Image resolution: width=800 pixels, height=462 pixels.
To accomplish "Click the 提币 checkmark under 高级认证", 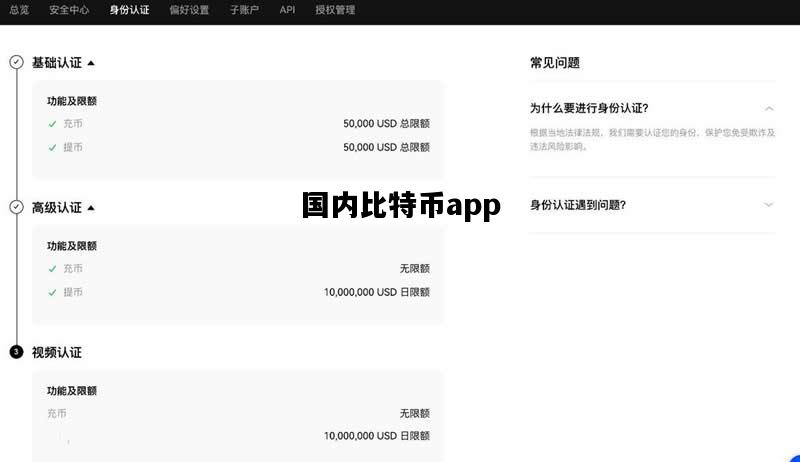I will tap(52, 292).
